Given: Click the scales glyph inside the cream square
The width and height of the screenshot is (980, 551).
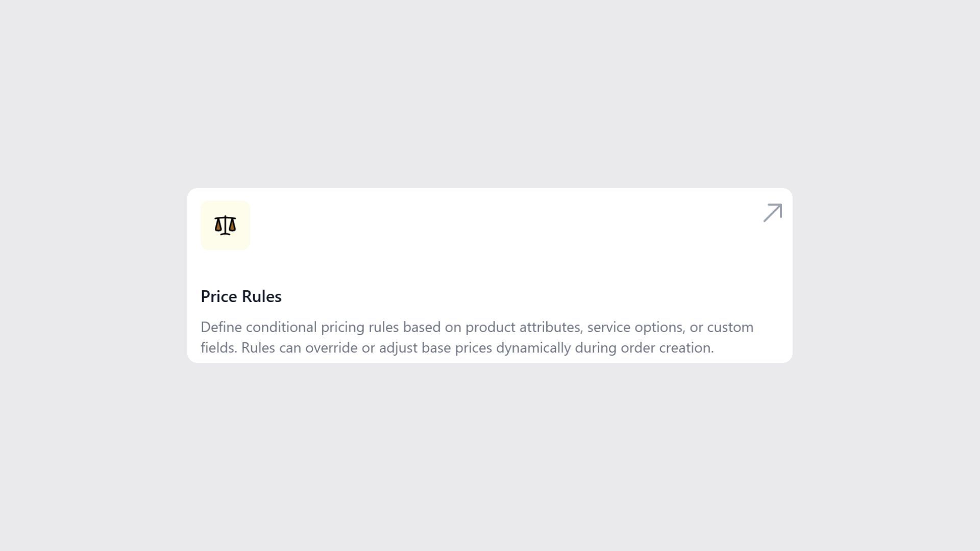Looking at the screenshot, I should tap(225, 224).
